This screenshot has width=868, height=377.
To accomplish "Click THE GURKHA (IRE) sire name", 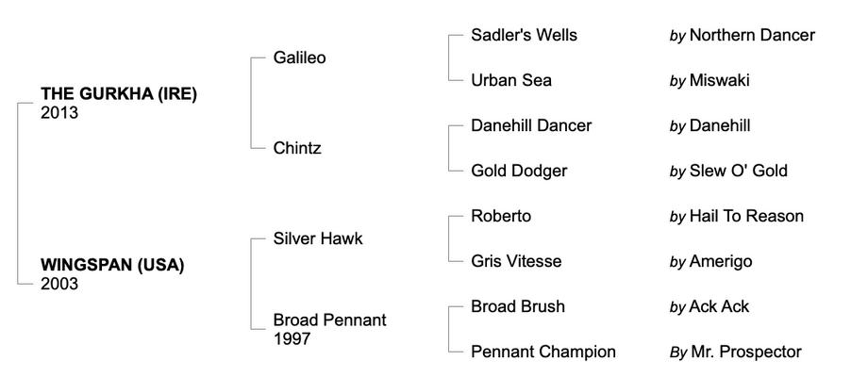I will 118,93.
